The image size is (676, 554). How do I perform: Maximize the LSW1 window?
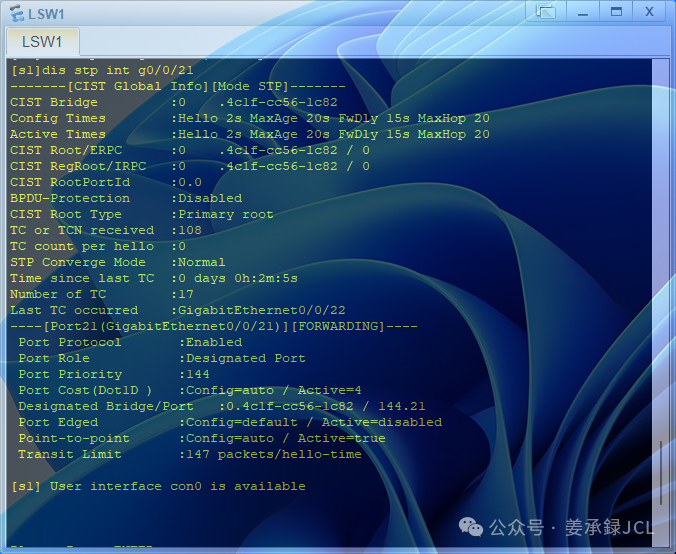[x=616, y=12]
